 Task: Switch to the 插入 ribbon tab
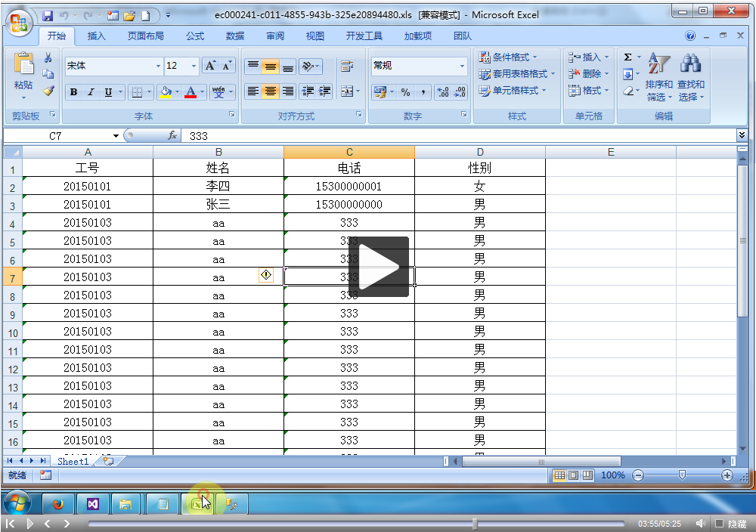[97, 36]
